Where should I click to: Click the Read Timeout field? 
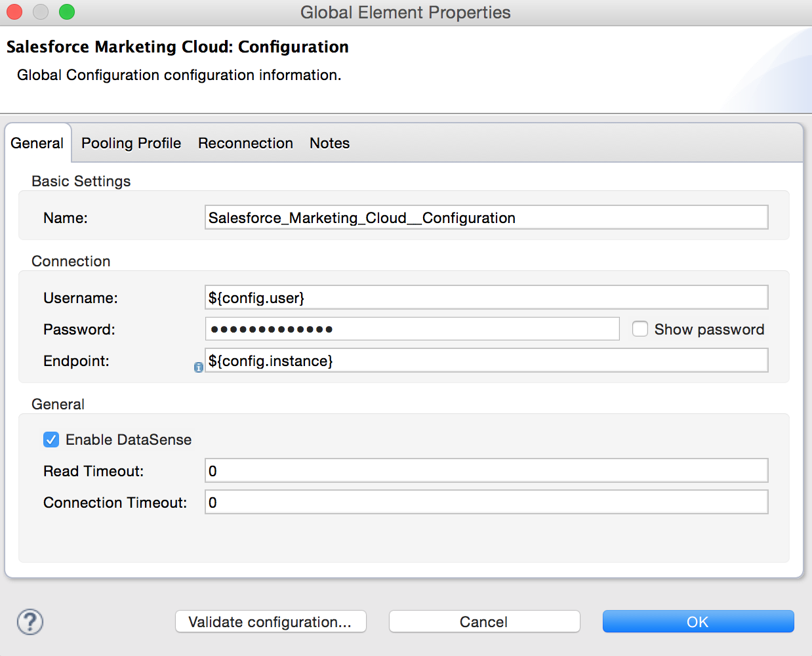tap(486, 471)
